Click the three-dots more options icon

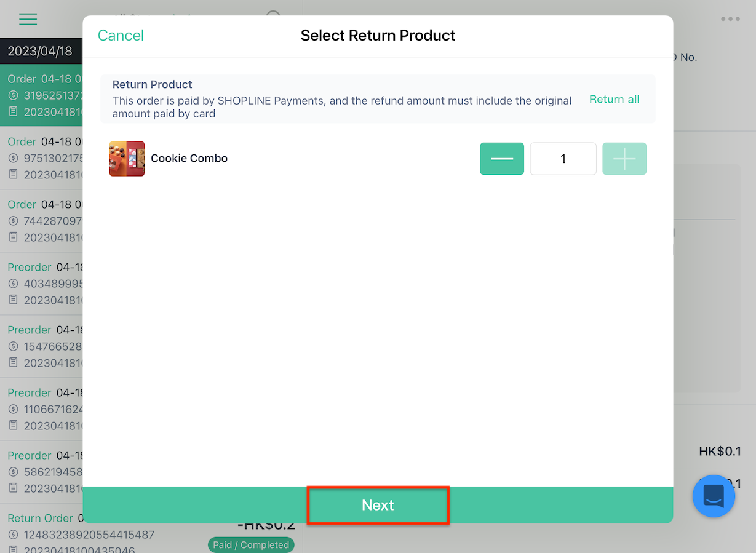pos(730,19)
